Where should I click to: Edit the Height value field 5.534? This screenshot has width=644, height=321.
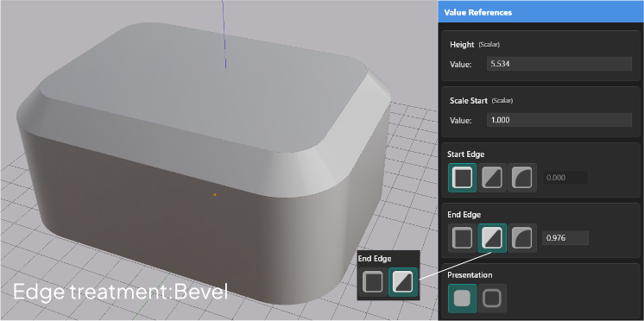pyautogui.click(x=559, y=64)
